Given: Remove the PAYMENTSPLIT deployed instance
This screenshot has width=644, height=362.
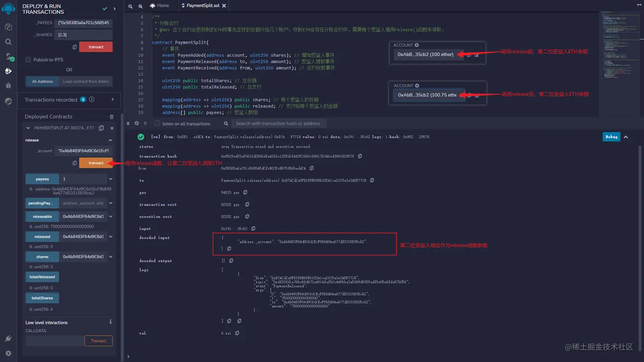Looking at the screenshot, I should tap(112, 128).
